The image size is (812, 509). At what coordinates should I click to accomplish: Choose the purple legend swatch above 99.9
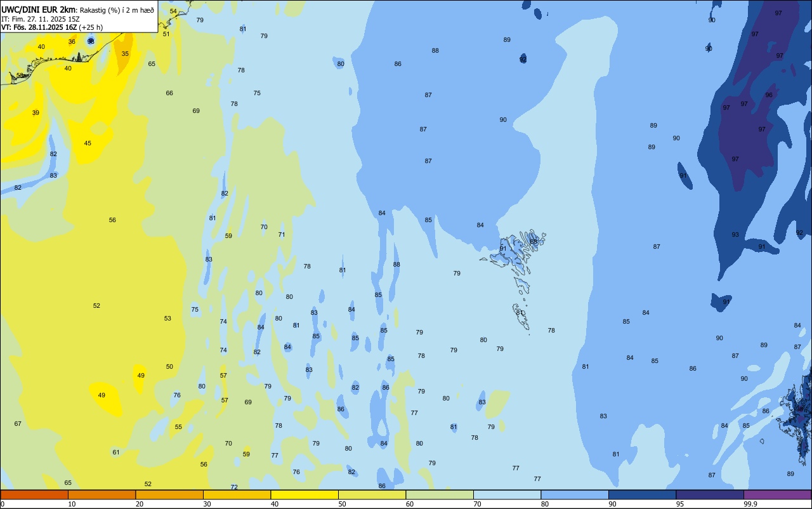tap(777, 494)
